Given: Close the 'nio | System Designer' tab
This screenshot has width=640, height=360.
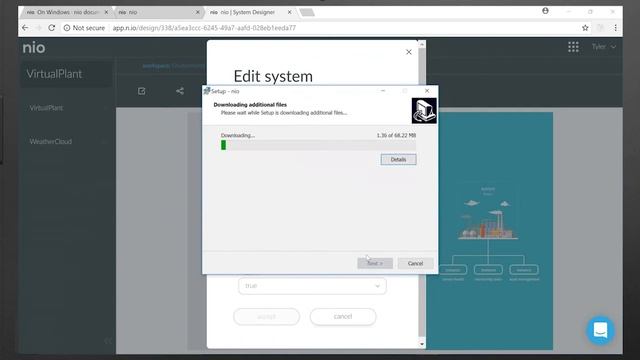Looking at the screenshot, I should click(289, 12).
